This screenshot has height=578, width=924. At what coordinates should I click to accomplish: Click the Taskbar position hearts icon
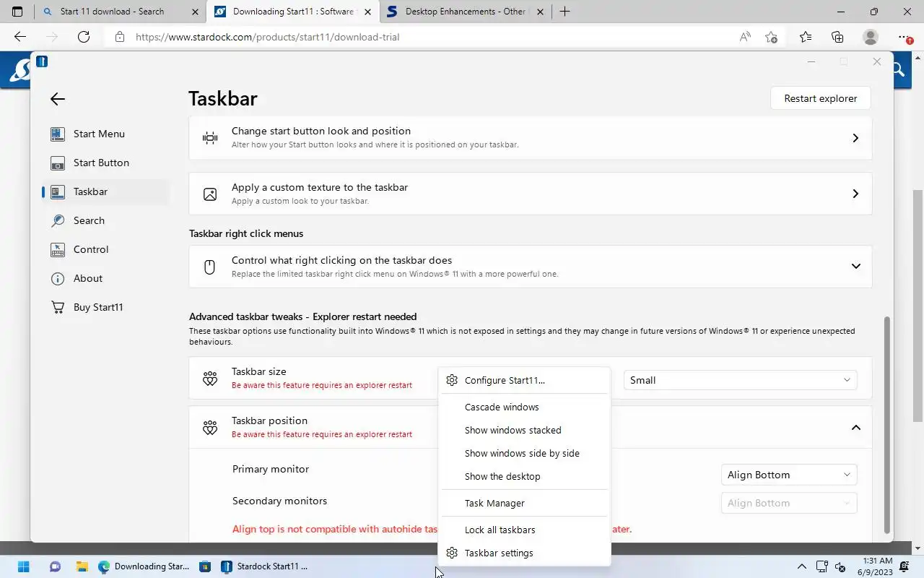coord(210,428)
